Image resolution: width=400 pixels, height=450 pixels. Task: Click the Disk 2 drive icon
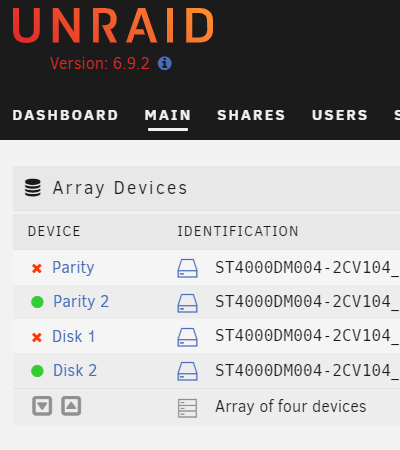point(187,371)
